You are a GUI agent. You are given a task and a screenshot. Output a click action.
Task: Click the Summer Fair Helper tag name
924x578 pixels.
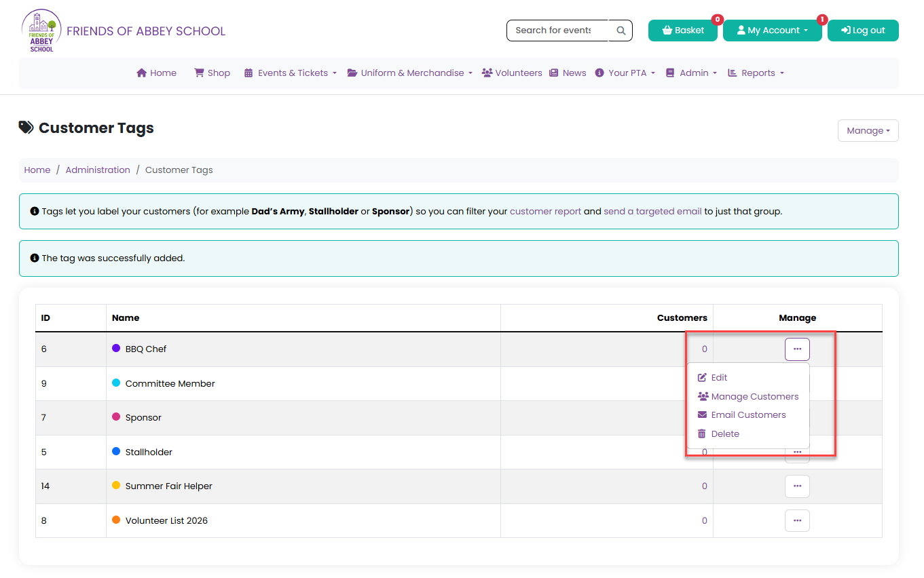coord(169,486)
